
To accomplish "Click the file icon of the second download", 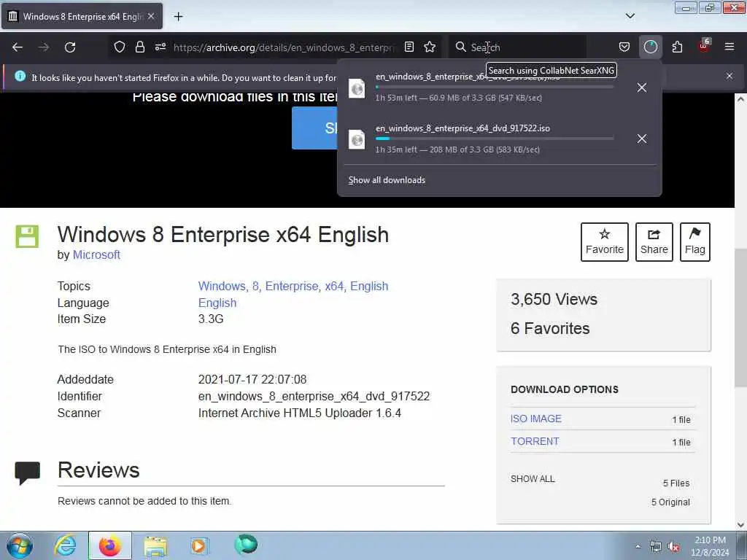I will pyautogui.click(x=357, y=139).
